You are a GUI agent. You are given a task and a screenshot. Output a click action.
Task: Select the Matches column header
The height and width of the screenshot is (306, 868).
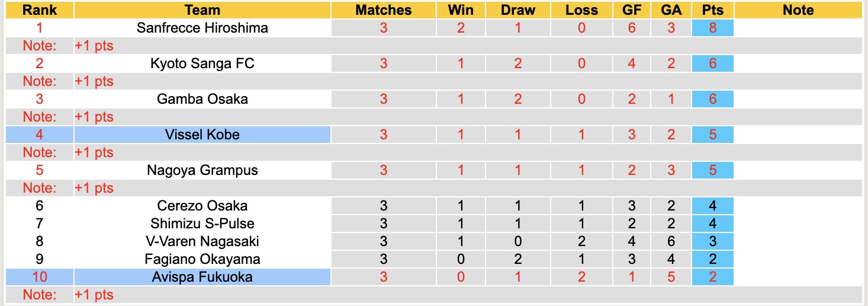coord(383,10)
